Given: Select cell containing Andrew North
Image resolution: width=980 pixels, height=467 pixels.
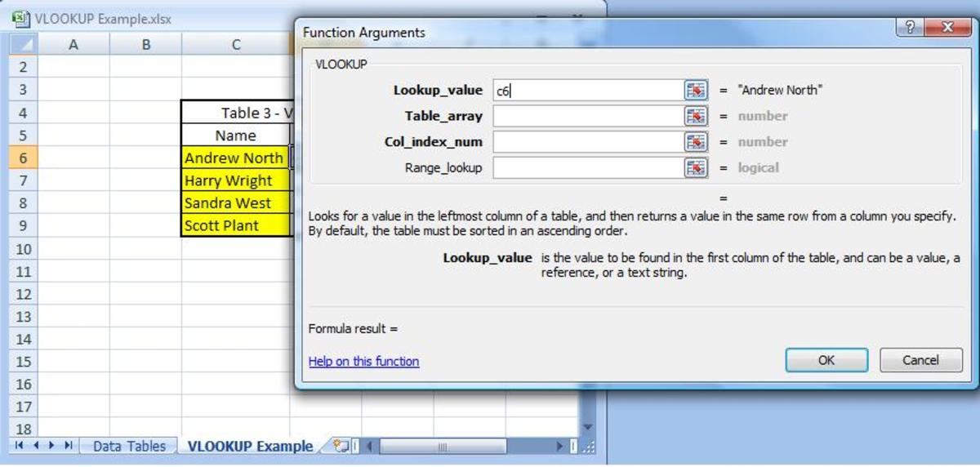Looking at the screenshot, I should pos(235,158).
